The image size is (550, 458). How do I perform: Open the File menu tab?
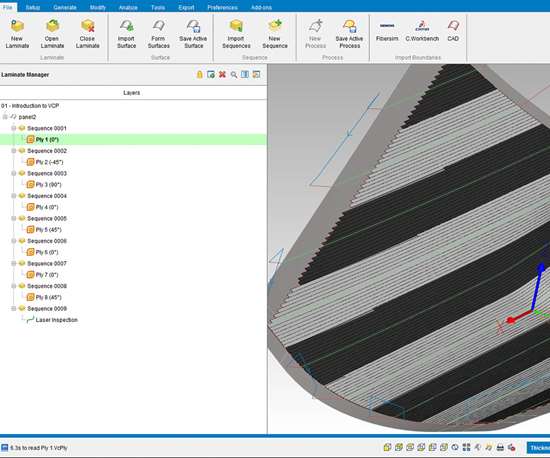(7, 7)
